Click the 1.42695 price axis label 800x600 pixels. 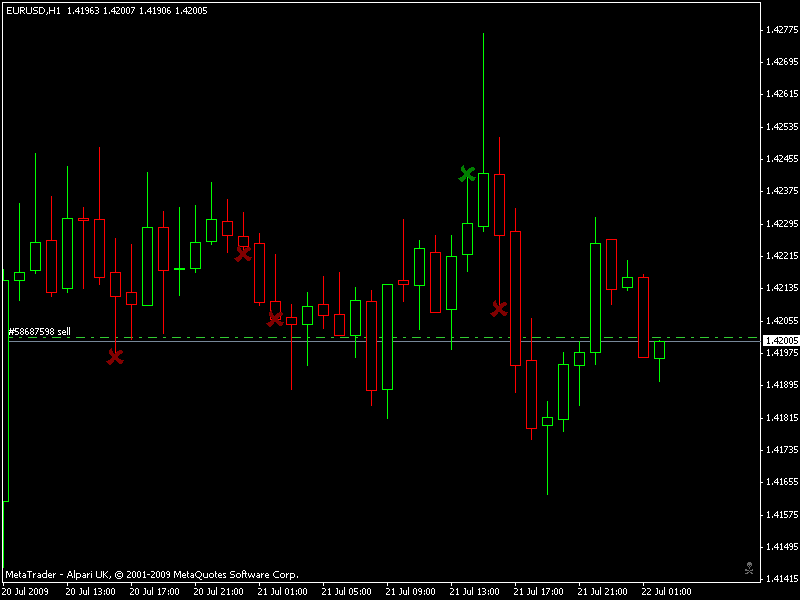(x=782, y=62)
